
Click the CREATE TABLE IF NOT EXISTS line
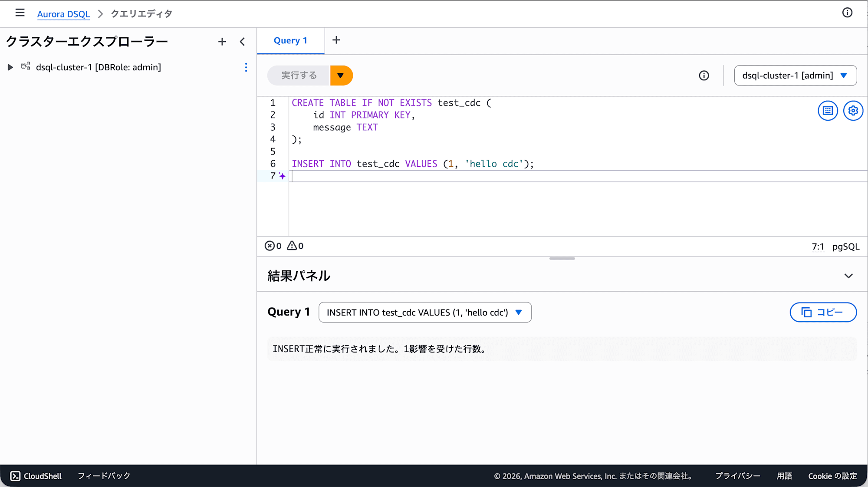click(391, 103)
